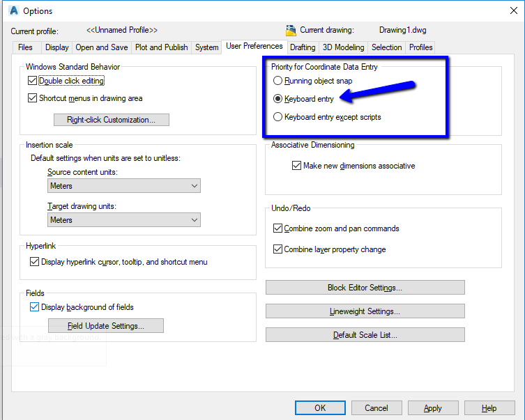Click the current drawing file icon
Screen dimensions: 525x420
[291, 31]
